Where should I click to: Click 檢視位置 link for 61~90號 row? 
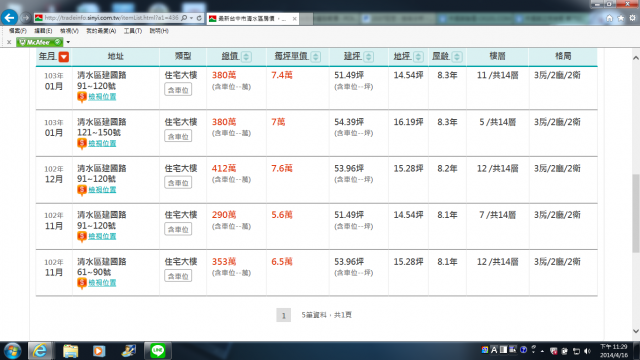tap(102, 283)
